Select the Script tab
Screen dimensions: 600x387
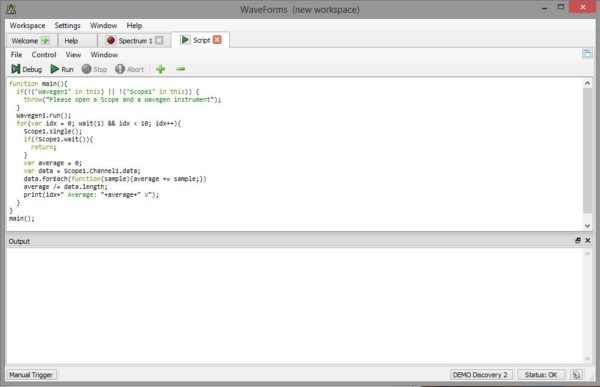201,40
